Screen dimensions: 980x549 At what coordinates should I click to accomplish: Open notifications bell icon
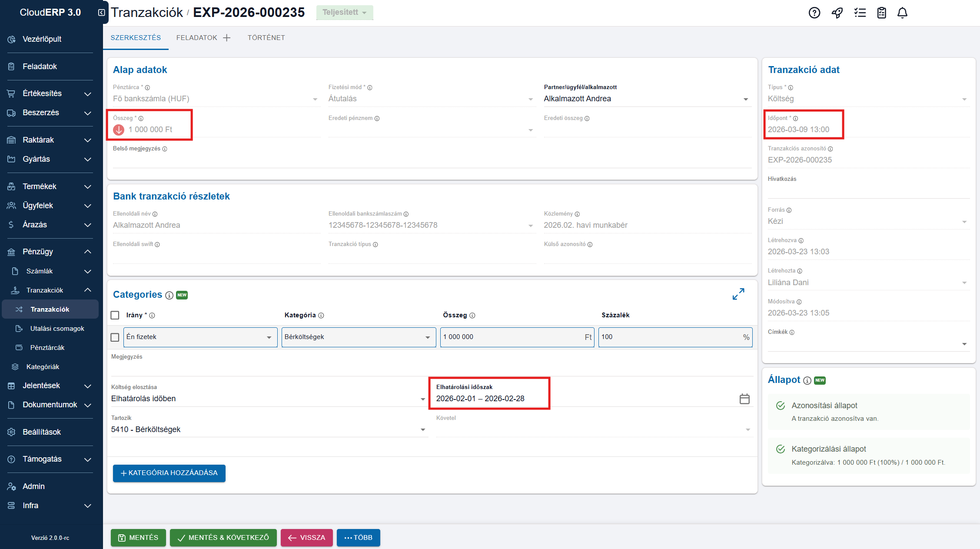[x=902, y=13]
